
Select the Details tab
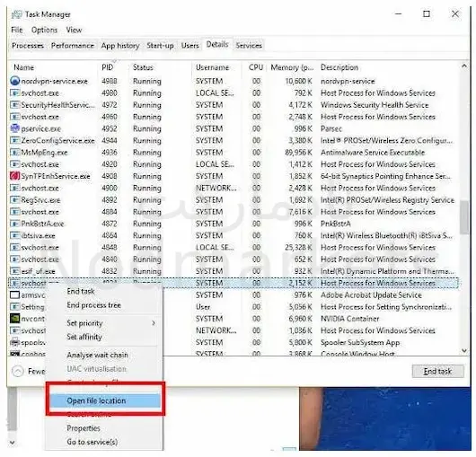coord(217,45)
